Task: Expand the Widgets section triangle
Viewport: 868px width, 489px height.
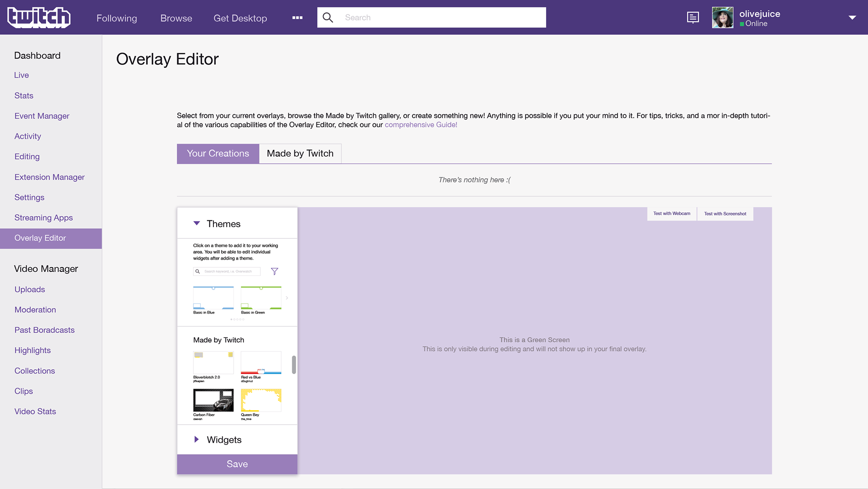Action: pos(197,440)
